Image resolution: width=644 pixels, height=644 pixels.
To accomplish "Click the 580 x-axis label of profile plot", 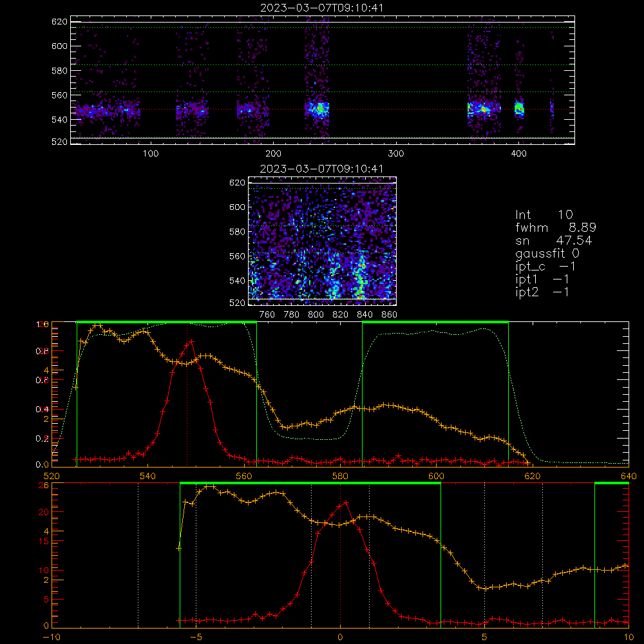I will pyautogui.click(x=340, y=476).
